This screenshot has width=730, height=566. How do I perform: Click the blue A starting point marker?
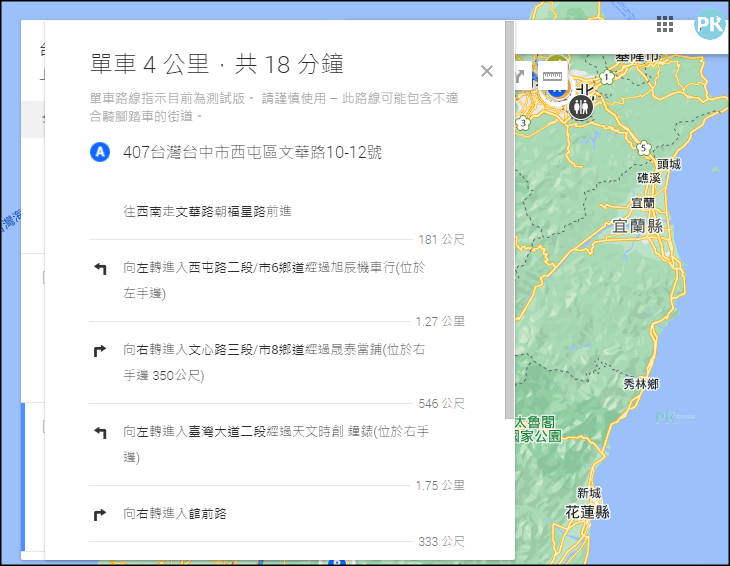[x=100, y=152]
